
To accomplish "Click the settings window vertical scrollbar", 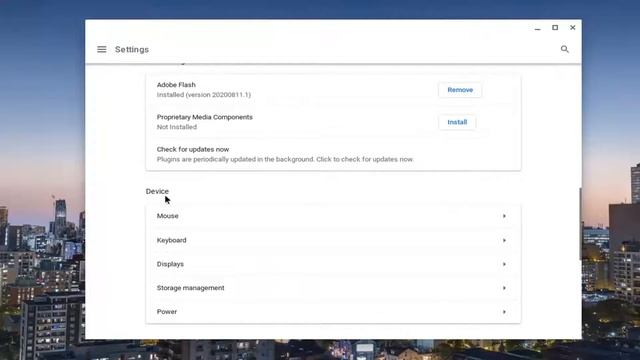I will (x=580, y=224).
